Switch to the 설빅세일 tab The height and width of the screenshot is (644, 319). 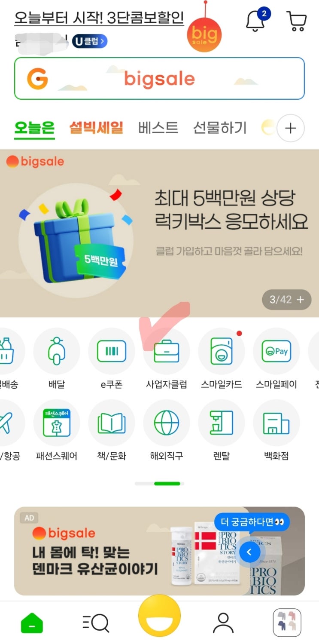(x=96, y=128)
